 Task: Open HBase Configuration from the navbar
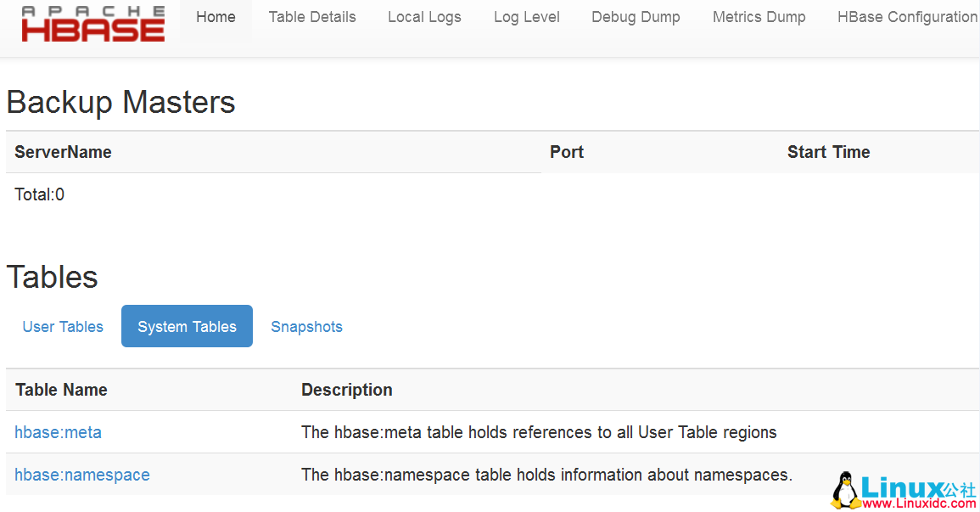pos(907,16)
